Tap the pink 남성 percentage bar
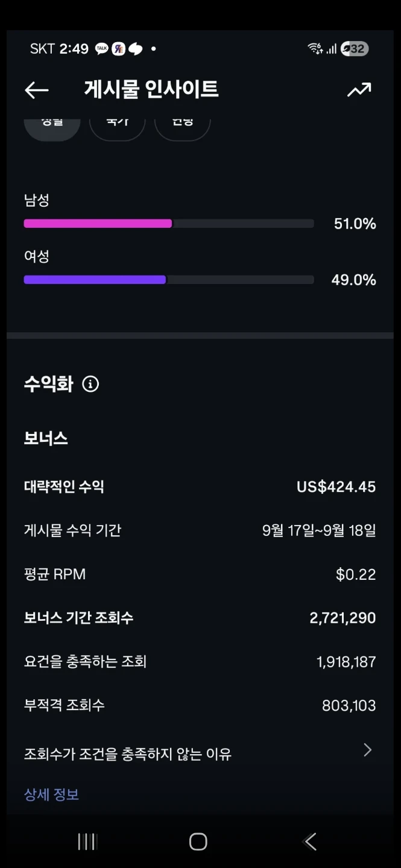Image resolution: width=401 pixels, height=868 pixels. click(x=98, y=224)
